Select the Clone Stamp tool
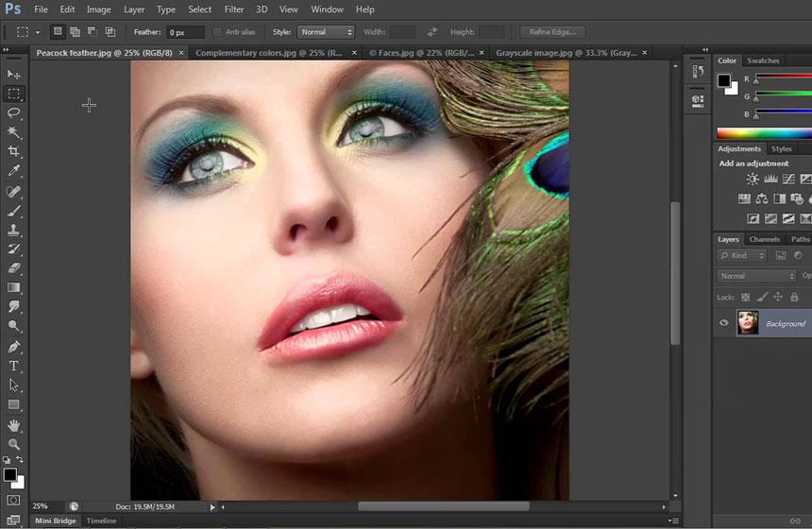The image size is (812, 529). (x=14, y=230)
